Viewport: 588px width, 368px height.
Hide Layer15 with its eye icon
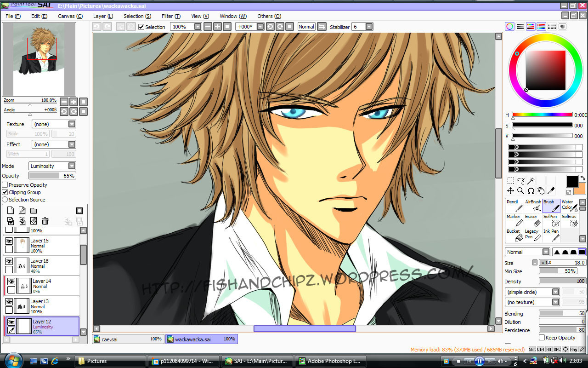[9, 241]
